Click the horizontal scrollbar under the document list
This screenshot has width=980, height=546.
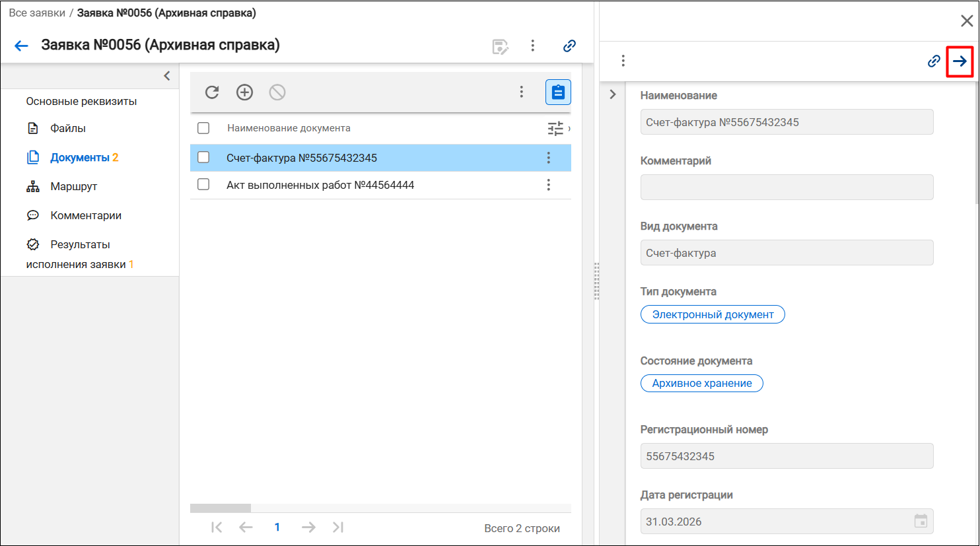click(221, 508)
